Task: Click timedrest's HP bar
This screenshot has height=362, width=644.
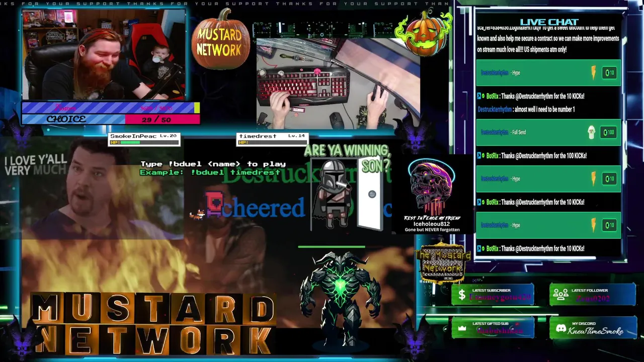Action: 272,142
